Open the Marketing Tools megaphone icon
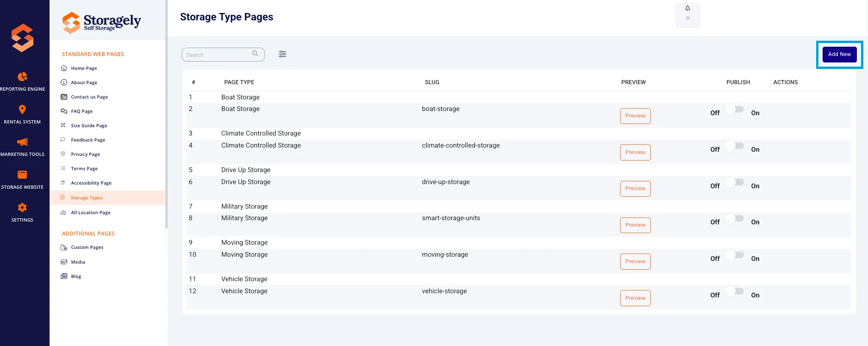The image size is (868, 346). (x=22, y=142)
